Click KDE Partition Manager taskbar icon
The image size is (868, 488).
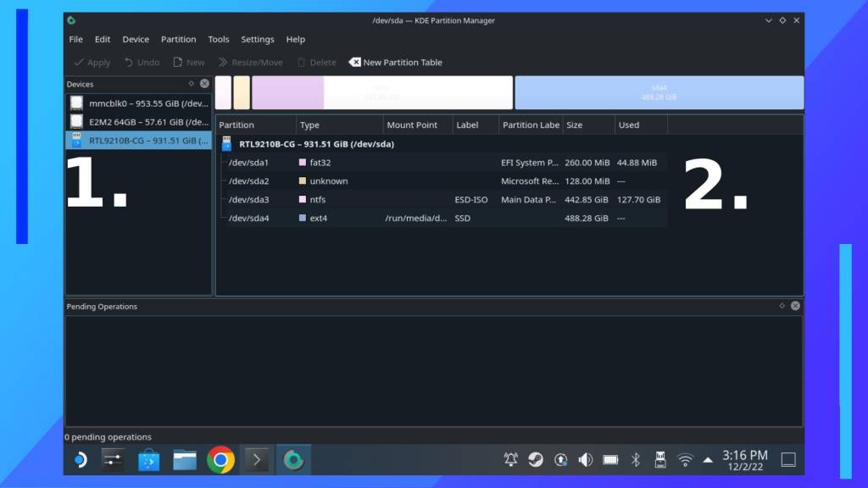293,460
